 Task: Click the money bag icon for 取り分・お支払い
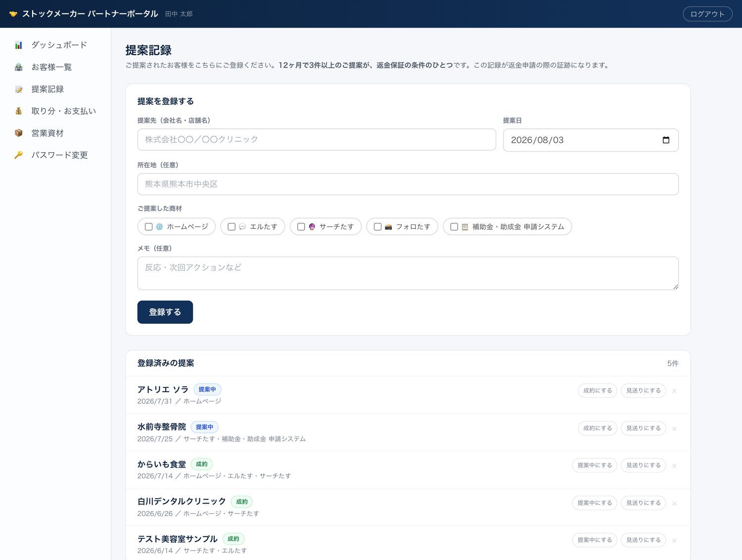tap(19, 111)
